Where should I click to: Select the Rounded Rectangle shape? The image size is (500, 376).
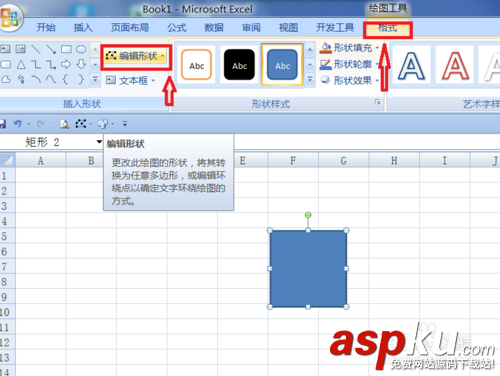(x=6, y=64)
